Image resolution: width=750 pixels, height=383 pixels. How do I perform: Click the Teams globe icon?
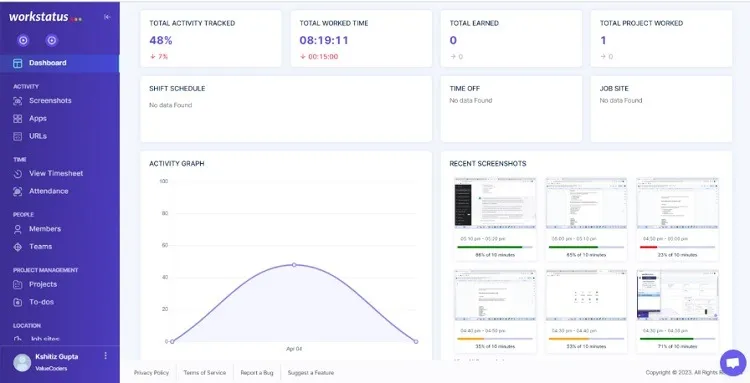point(18,247)
